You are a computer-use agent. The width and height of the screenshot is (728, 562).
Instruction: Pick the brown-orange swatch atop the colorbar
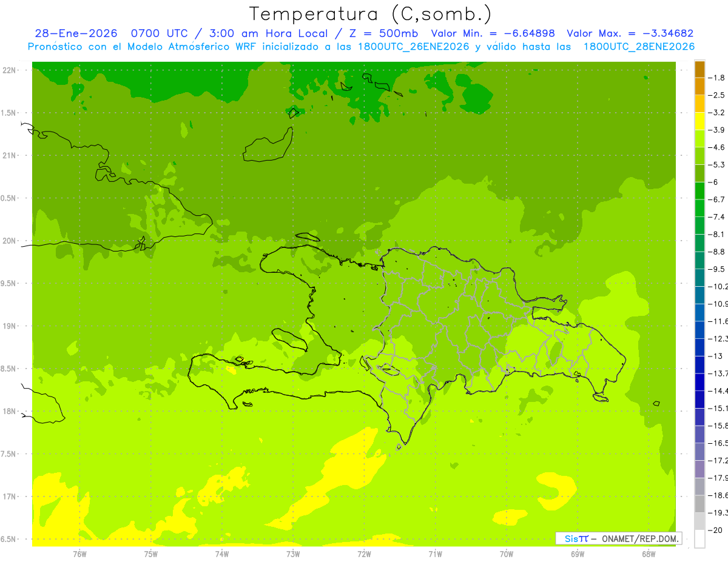pos(699,69)
